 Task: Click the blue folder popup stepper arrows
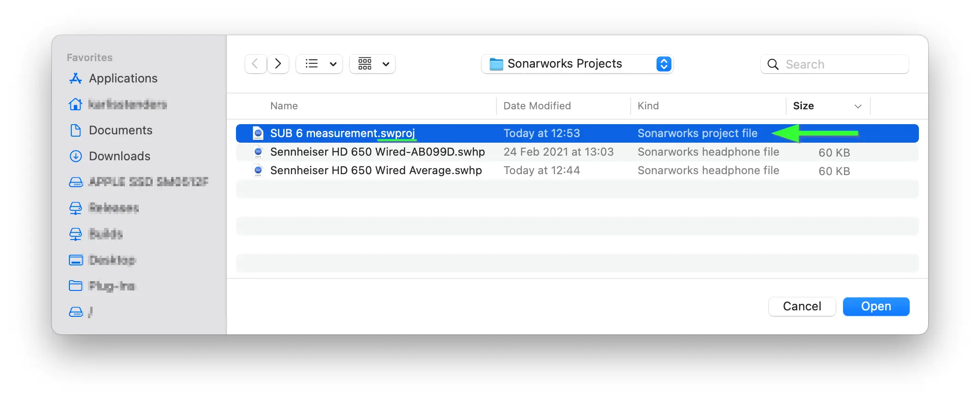(x=664, y=64)
